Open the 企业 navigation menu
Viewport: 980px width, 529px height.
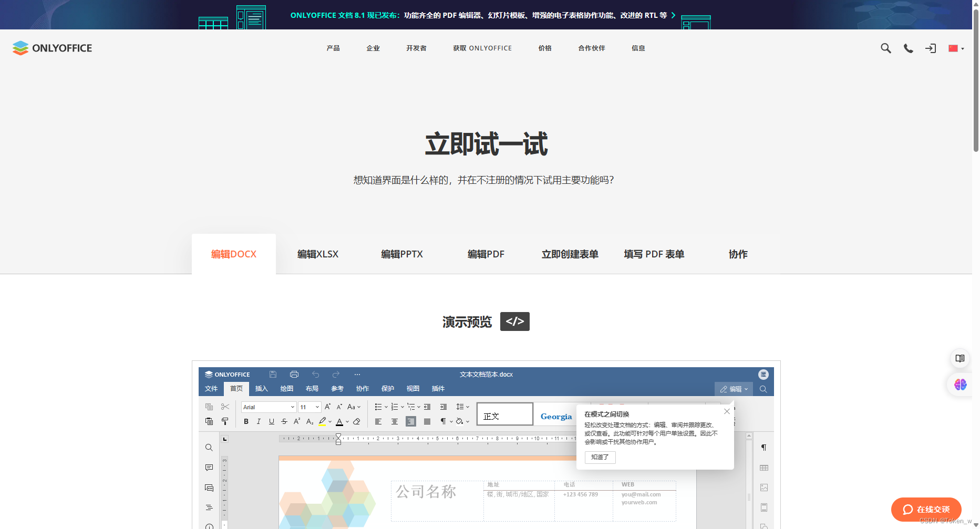373,48
